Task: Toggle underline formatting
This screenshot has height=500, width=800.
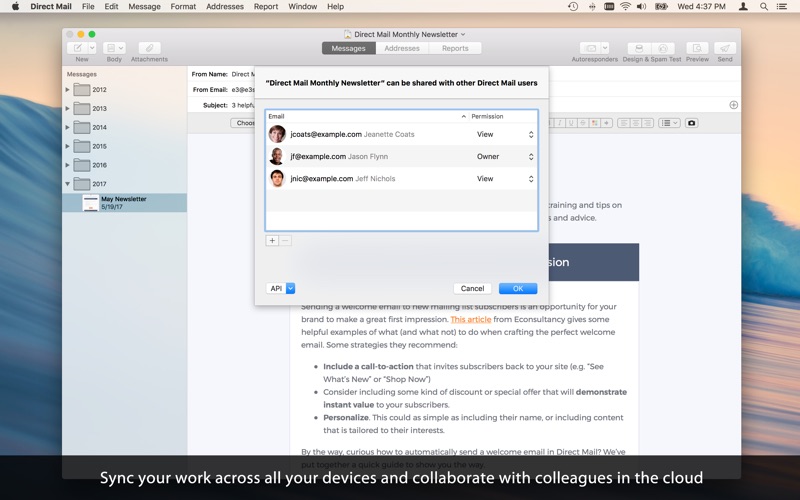Action: pyautogui.click(x=571, y=123)
